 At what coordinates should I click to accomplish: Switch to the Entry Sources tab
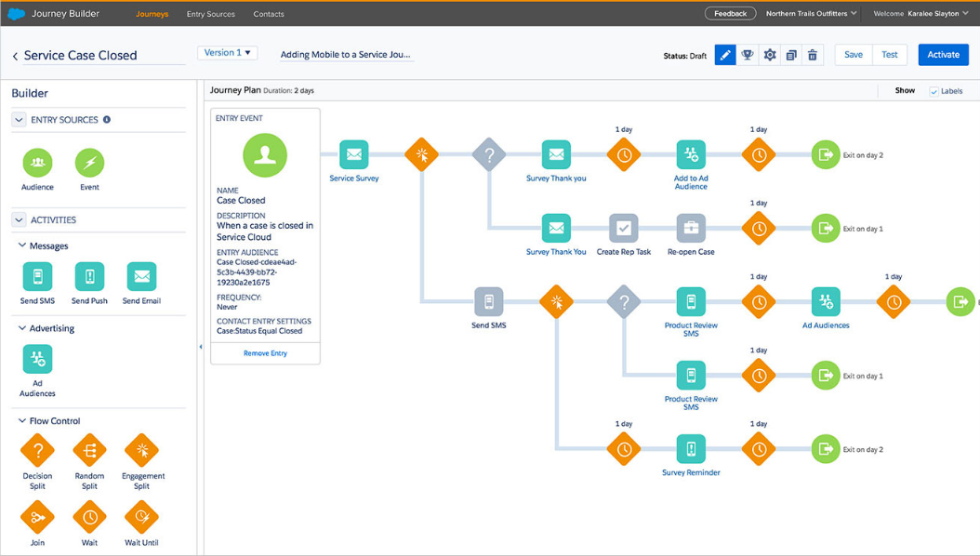211,14
